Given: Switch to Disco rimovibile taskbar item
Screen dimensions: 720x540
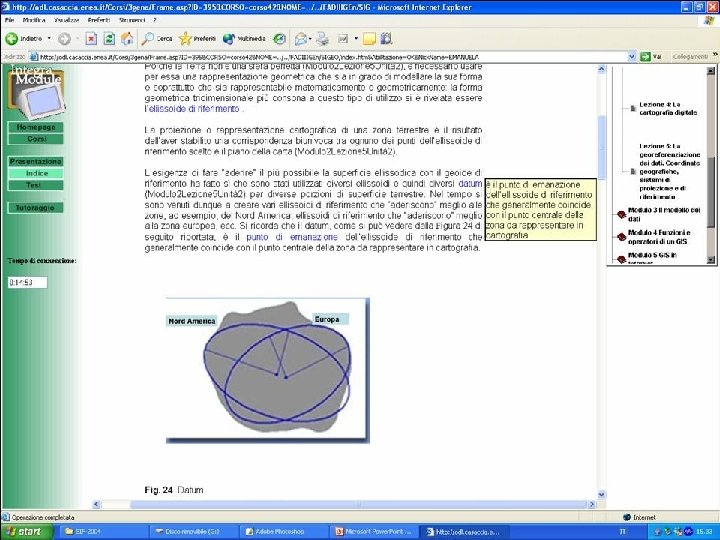Looking at the screenshot, I should tap(195, 532).
